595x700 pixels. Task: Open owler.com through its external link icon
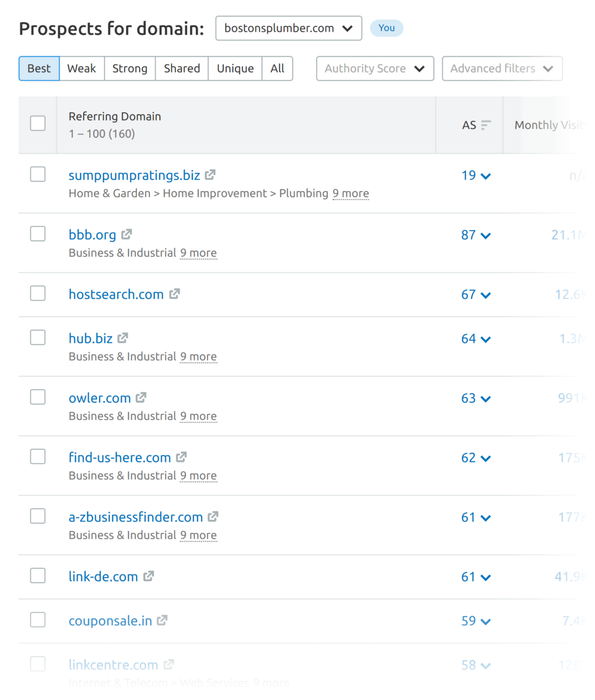point(141,398)
